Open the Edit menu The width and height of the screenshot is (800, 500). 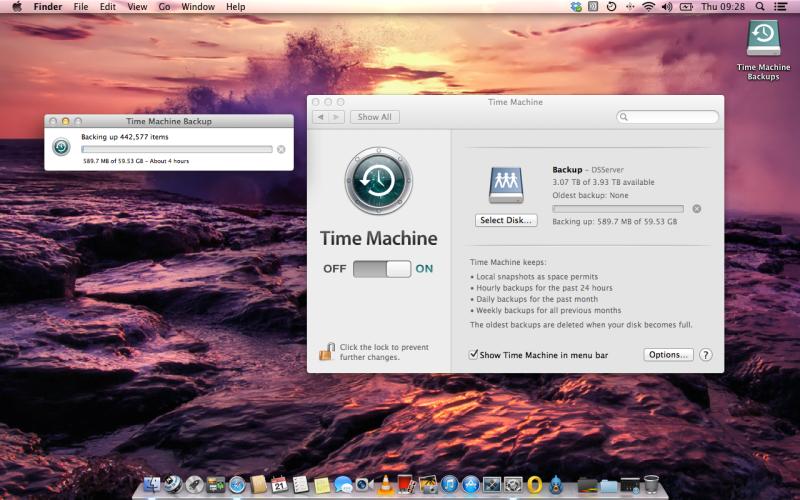click(108, 7)
